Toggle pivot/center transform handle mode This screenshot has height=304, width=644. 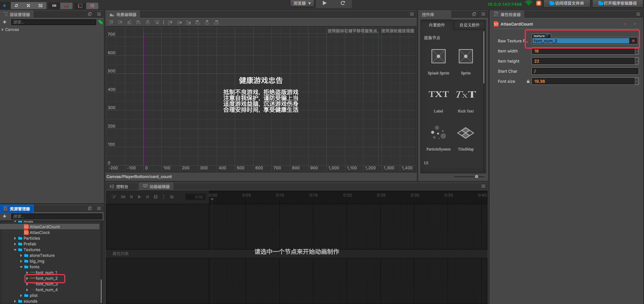(x=54, y=6)
